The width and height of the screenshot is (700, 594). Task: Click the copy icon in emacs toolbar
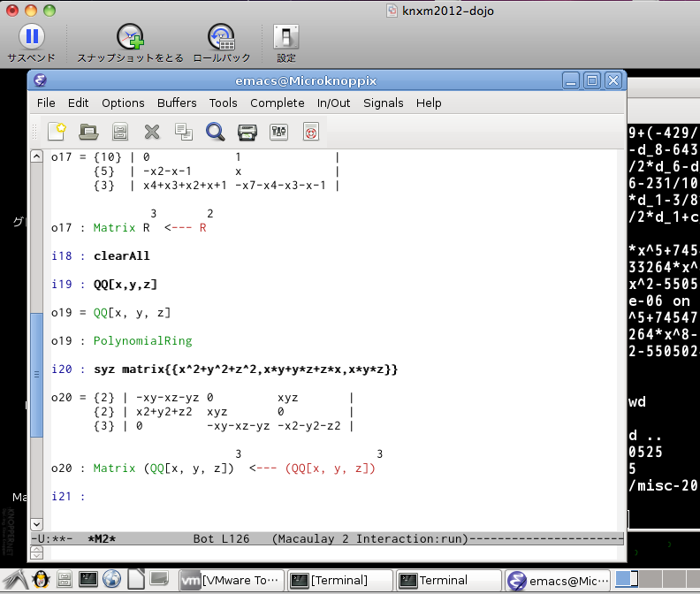(184, 132)
